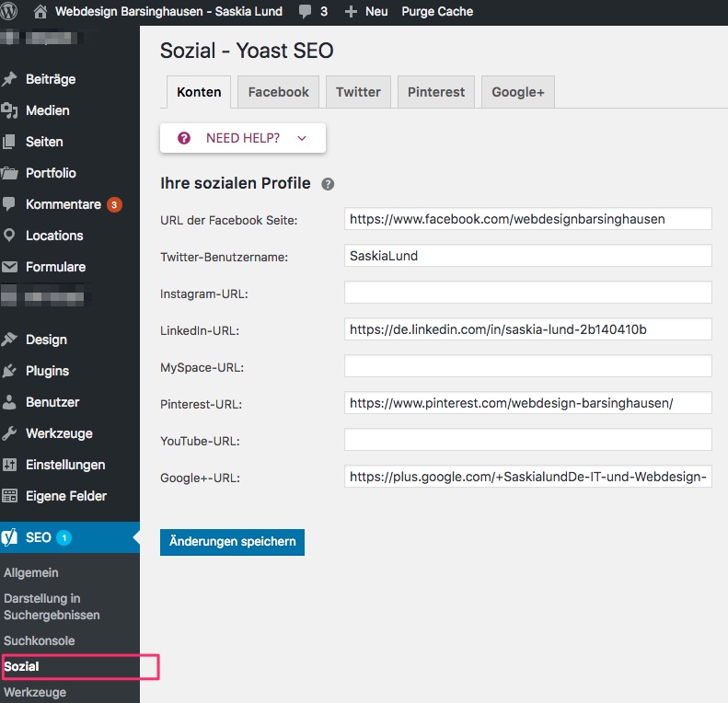Expand the NEED HELP? panel chevron
This screenshot has height=703, width=728.
point(302,138)
